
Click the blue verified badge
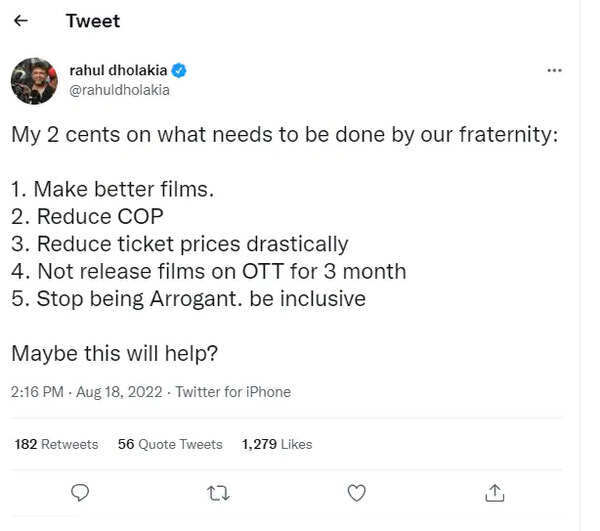(180, 70)
